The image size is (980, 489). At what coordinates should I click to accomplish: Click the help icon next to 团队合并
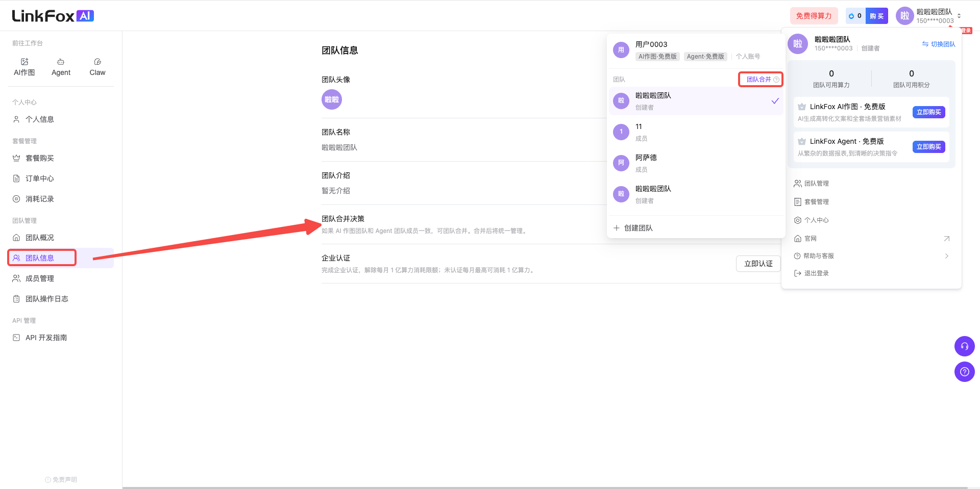[776, 80]
